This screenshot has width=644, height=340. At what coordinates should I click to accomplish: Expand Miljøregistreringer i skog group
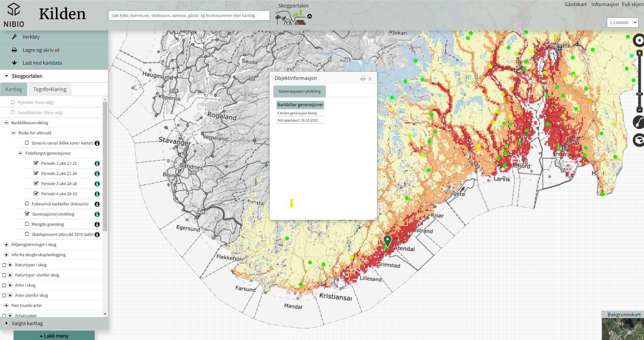[6, 245]
